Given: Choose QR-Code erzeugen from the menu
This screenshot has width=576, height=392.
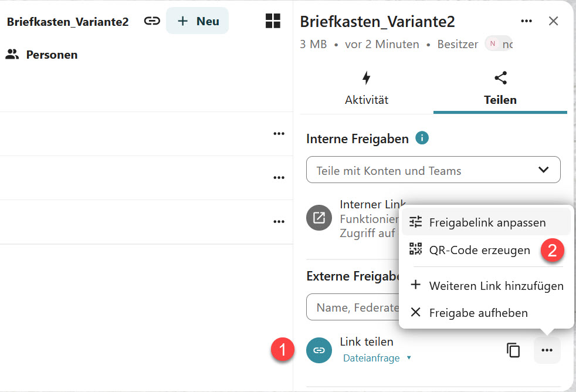Looking at the screenshot, I should click(x=479, y=250).
